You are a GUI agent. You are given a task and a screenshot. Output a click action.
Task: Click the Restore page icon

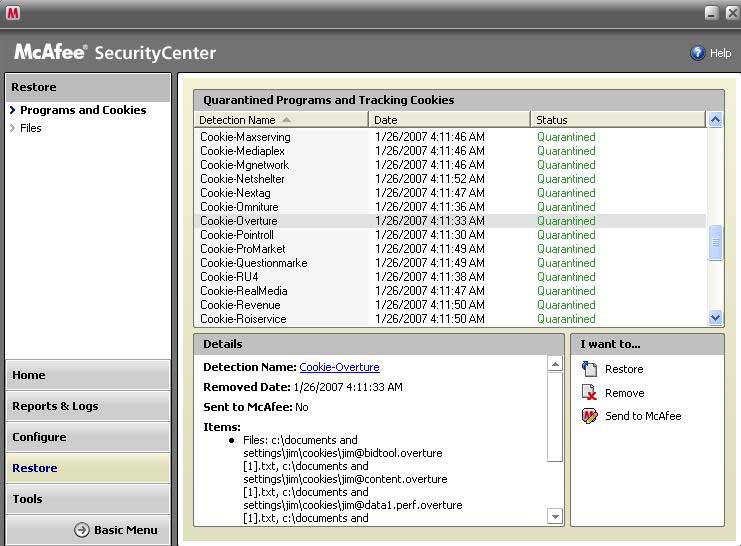(x=589, y=369)
